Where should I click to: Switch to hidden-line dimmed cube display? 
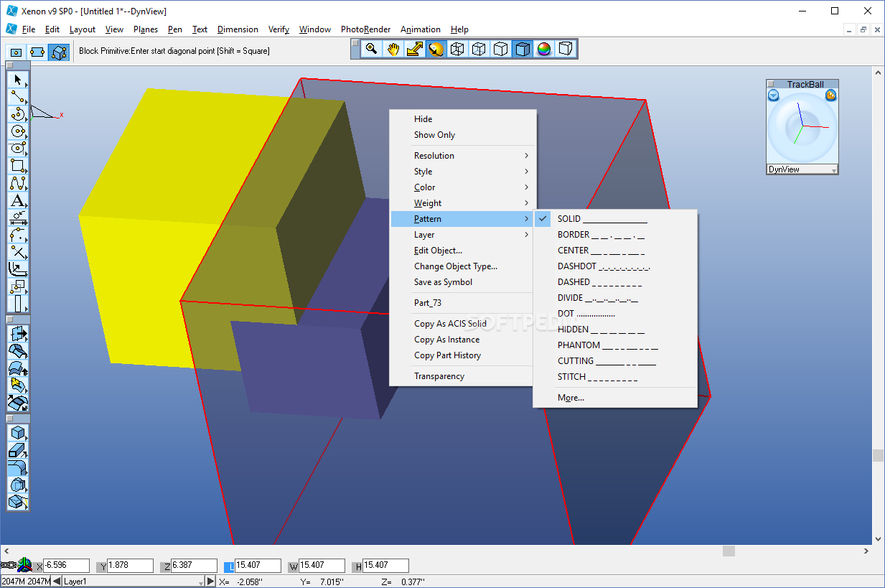(x=479, y=49)
